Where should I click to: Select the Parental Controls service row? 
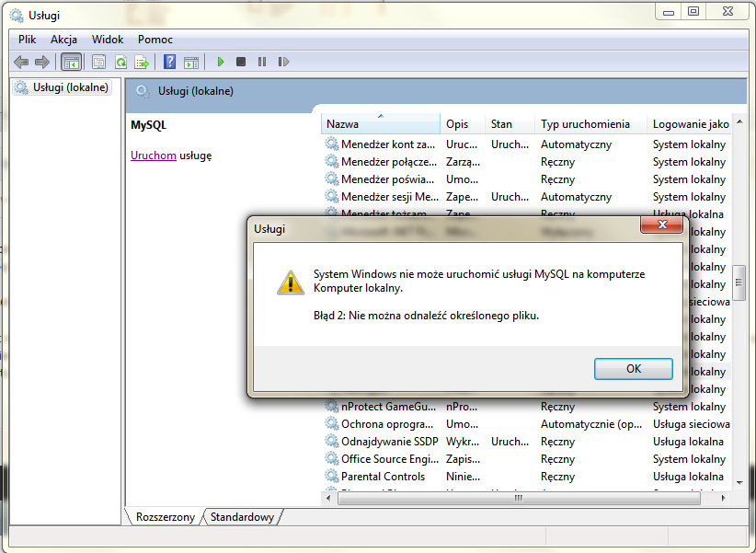click(526, 476)
